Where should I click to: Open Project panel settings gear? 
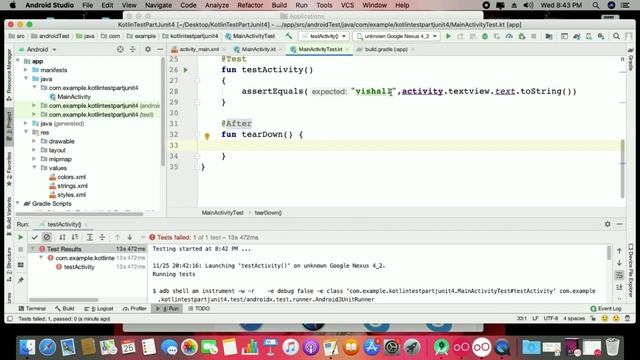[148, 49]
